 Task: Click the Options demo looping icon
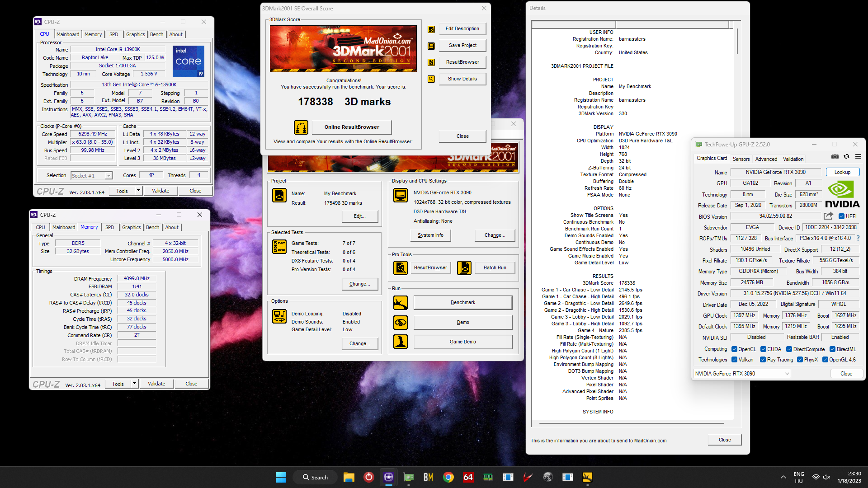pyautogui.click(x=279, y=316)
